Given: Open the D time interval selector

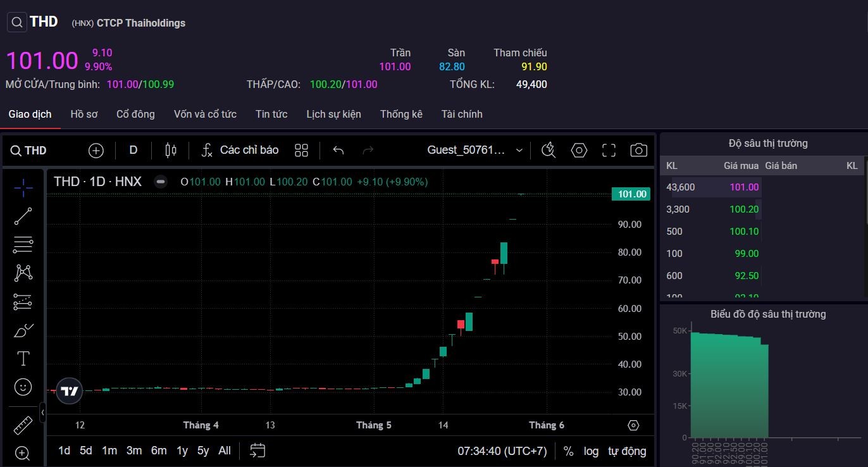Looking at the screenshot, I should coord(133,151).
